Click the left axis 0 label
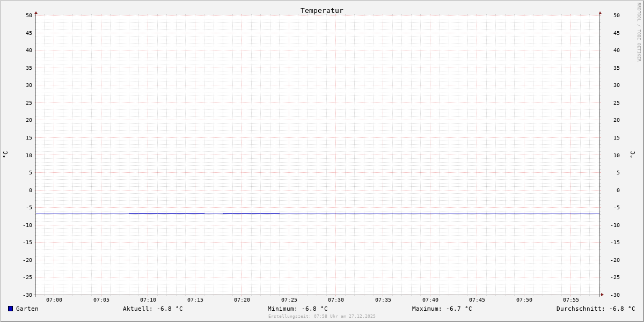Viewport: 644px width, 322px height. tap(31, 190)
